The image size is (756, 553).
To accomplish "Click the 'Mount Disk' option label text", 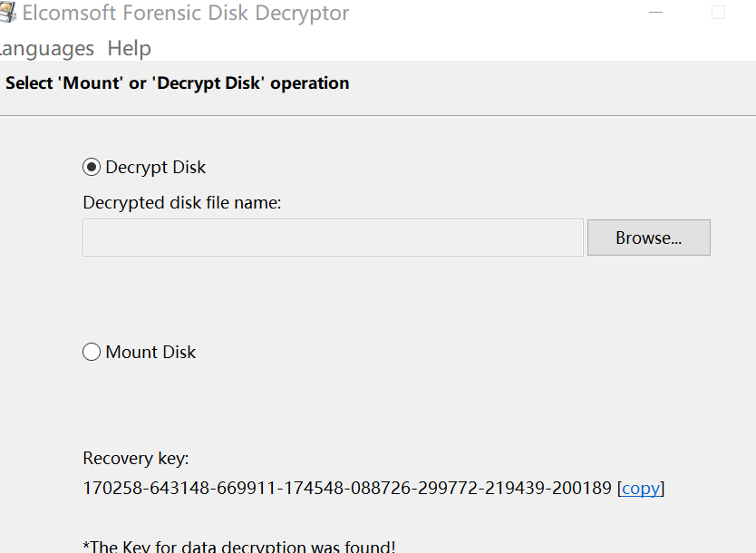I will click(150, 353).
